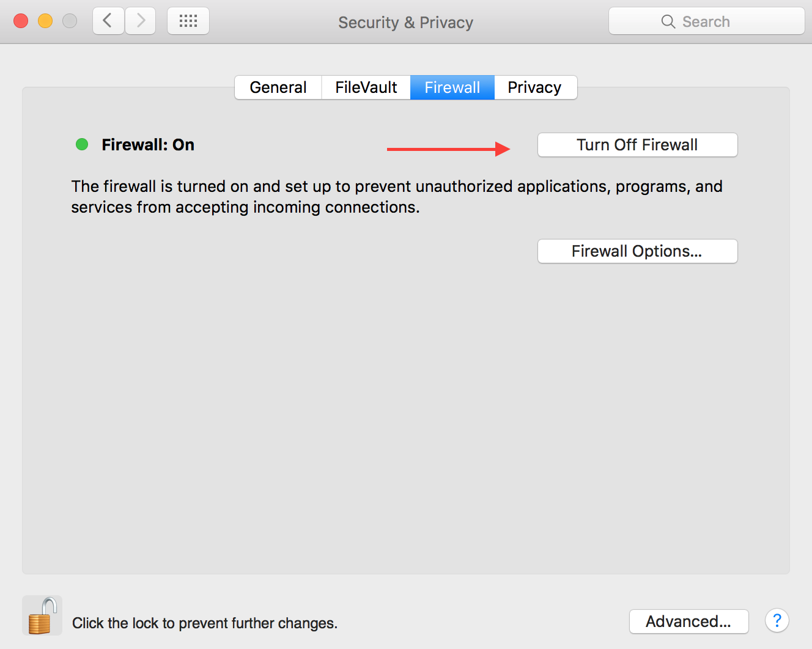812x649 pixels.
Task: Open the Privacy tab
Action: pyautogui.click(x=535, y=87)
